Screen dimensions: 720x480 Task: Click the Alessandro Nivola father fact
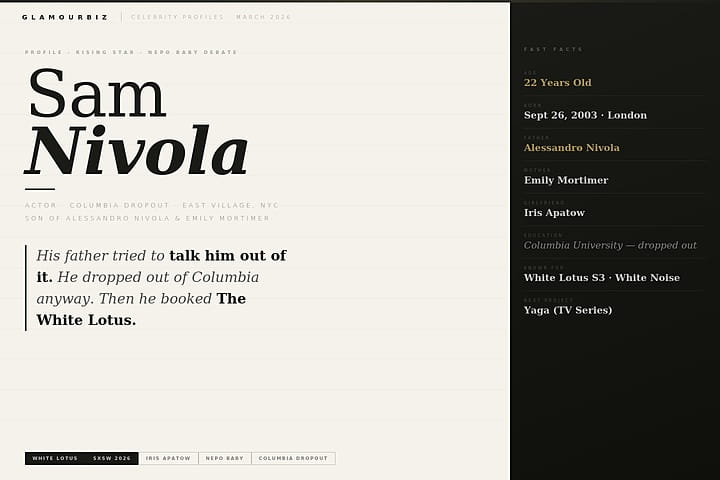pos(571,148)
